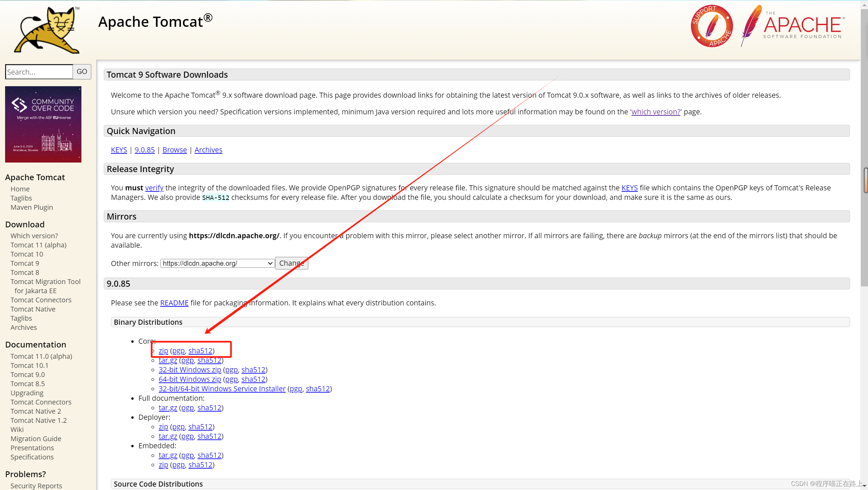Download the Core tar.gz distribution

168,360
